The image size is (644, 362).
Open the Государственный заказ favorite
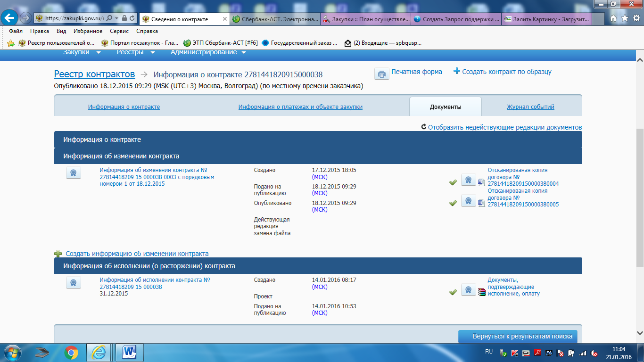pyautogui.click(x=300, y=43)
